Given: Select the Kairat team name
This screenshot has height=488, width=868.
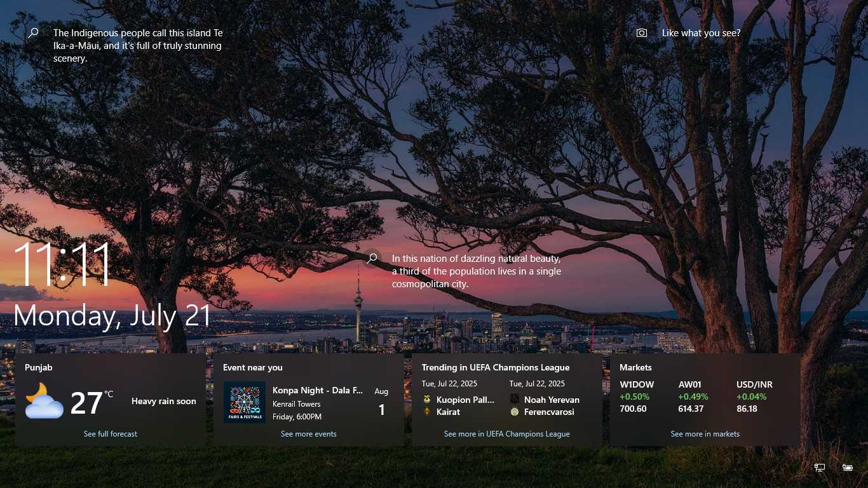Looking at the screenshot, I should [x=449, y=412].
